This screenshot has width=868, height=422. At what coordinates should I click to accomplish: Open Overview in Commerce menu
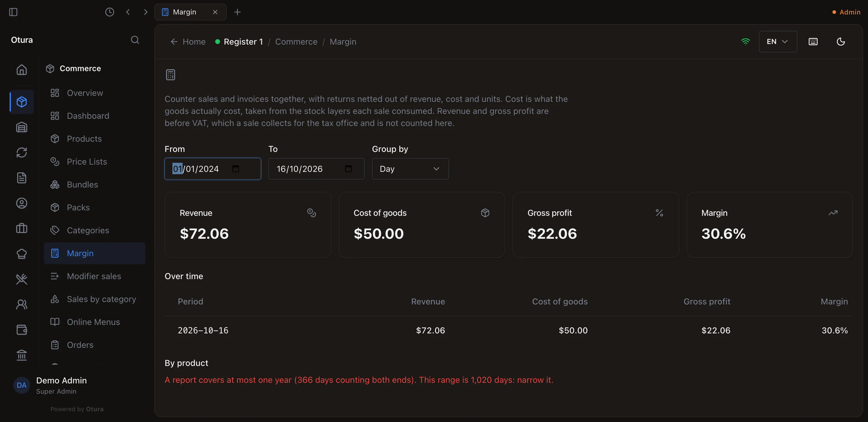click(94, 93)
